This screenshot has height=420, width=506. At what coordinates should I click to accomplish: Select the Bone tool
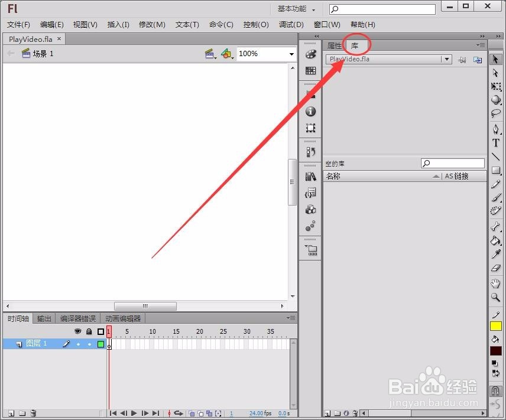coord(496,226)
